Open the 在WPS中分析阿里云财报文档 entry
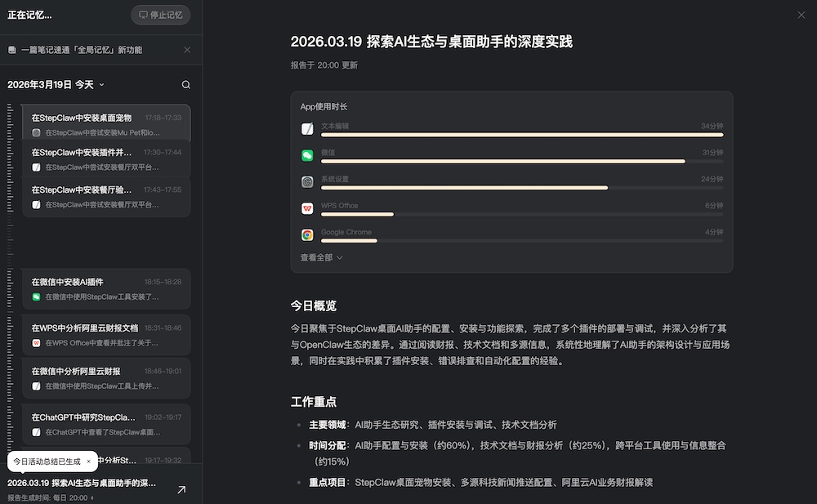This screenshot has height=504, width=817. click(106, 335)
